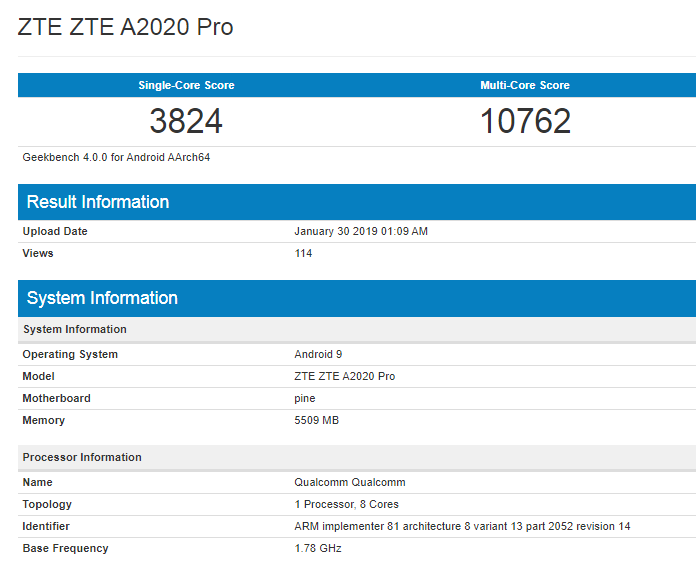Select the Android 9 value
The height and width of the screenshot is (568, 700).
point(318,354)
